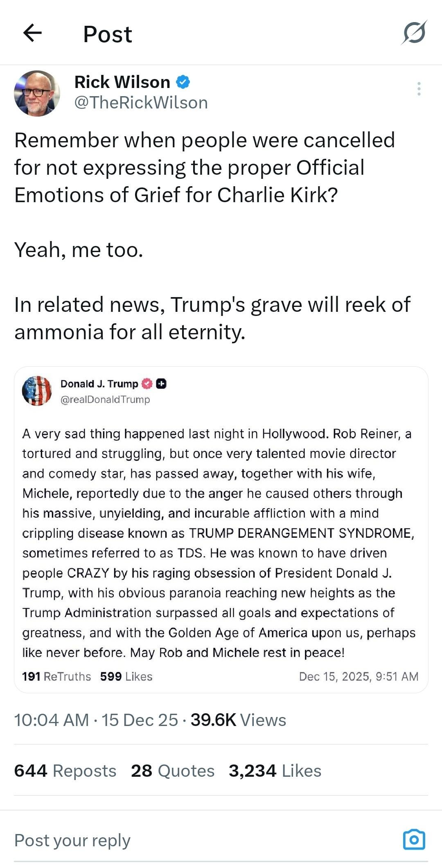Open the @TheRickWilson handle
Image resolution: width=442 pixels, height=868 pixels.
[x=141, y=103]
